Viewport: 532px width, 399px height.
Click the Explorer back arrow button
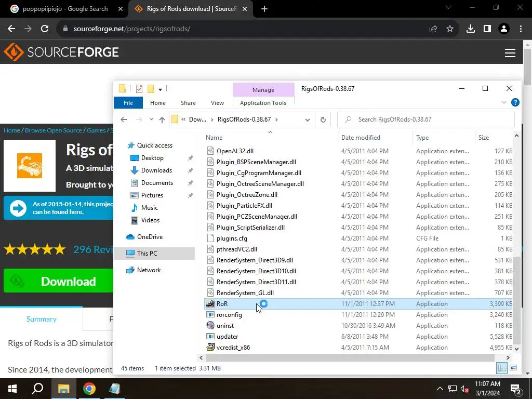point(124,119)
